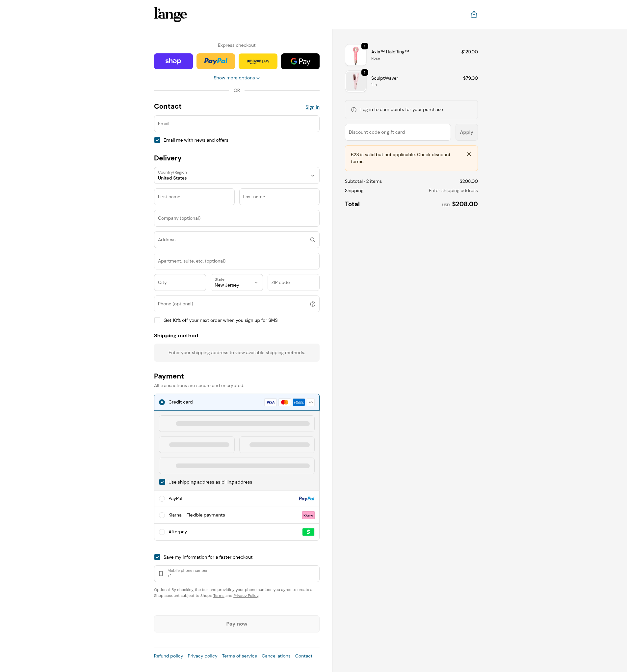Click the Sign in link
Viewport: 627px width, 672px height.
[312, 107]
